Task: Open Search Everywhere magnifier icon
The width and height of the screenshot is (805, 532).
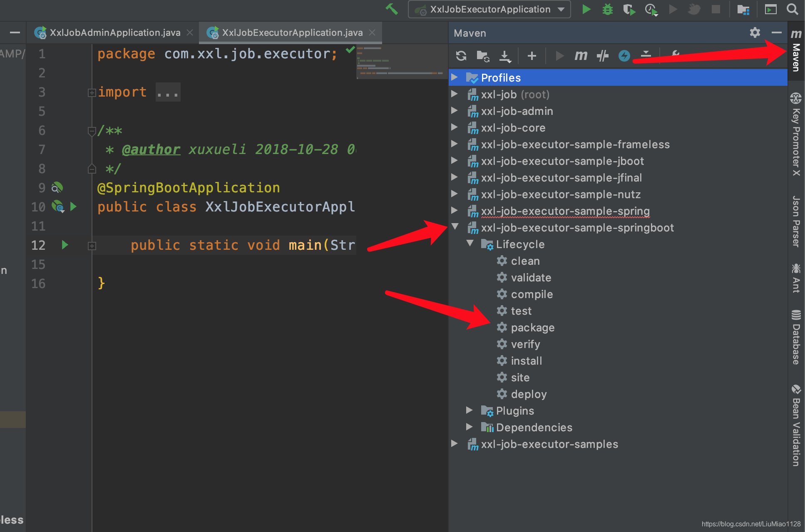Action: pyautogui.click(x=793, y=9)
